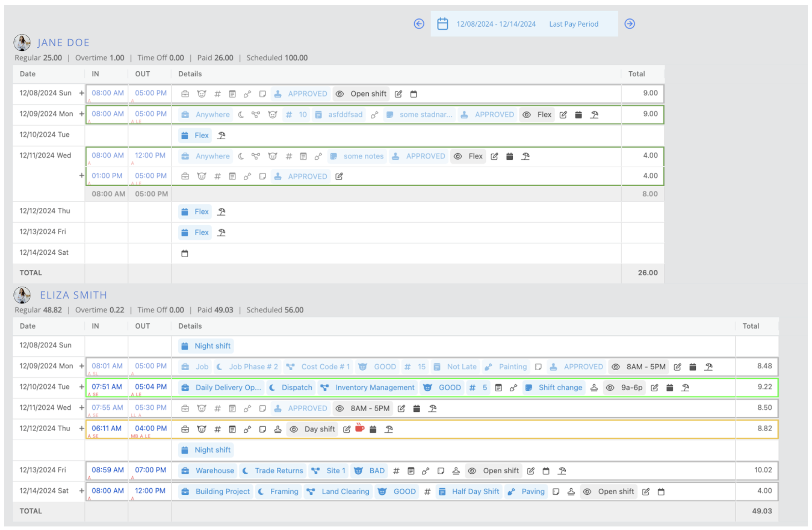Expand Eliza's 12/14 row using the plus icon
812x530 pixels.
click(81, 491)
